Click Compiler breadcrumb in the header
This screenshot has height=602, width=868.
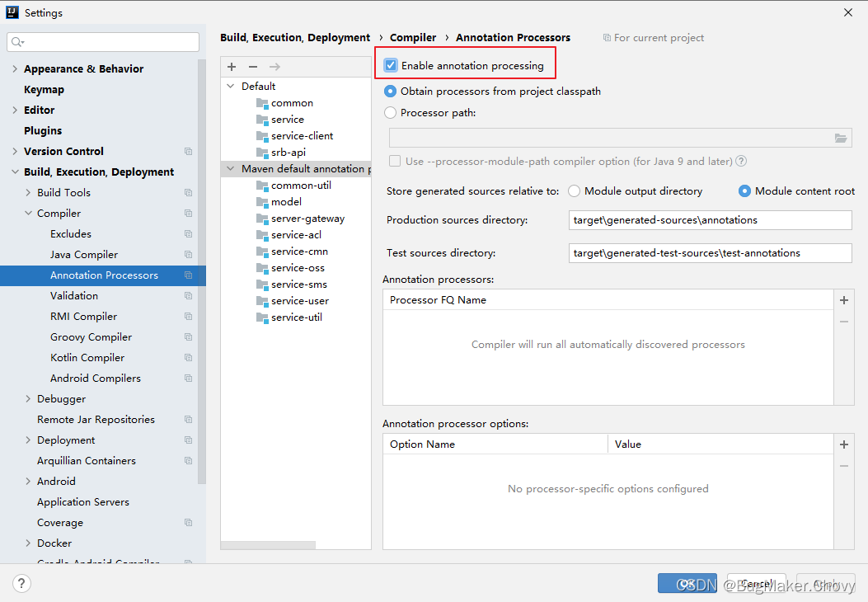[412, 38]
